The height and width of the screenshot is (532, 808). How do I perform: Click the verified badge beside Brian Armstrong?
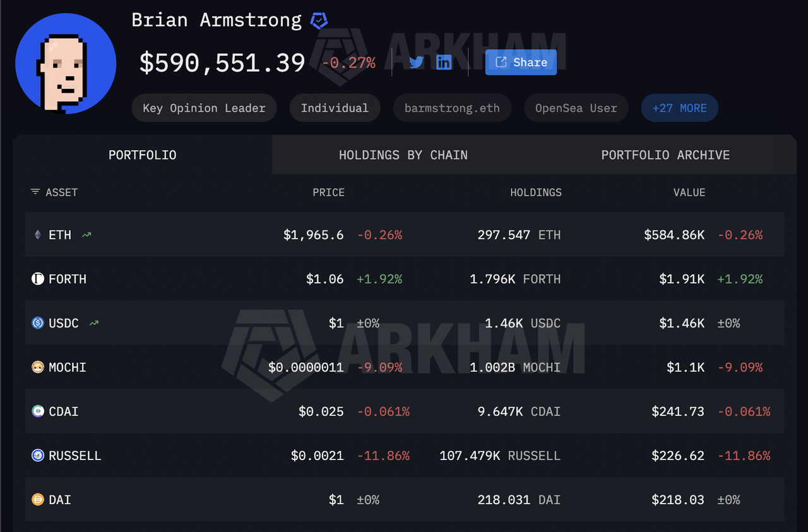pos(319,21)
